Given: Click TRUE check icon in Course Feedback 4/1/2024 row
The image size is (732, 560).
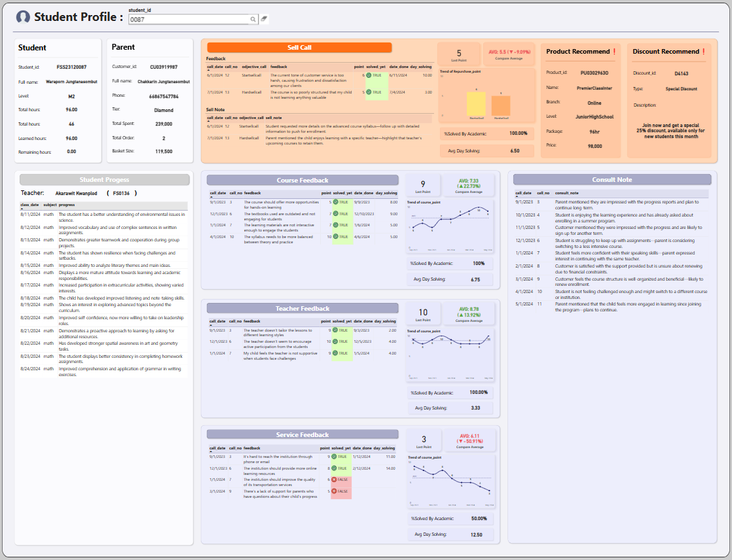Looking at the screenshot, I should pos(335,237).
